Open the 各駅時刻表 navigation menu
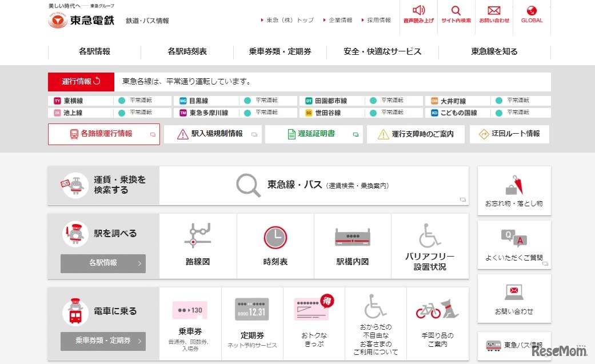This screenshot has height=364, width=595. pyautogui.click(x=185, y=51)
